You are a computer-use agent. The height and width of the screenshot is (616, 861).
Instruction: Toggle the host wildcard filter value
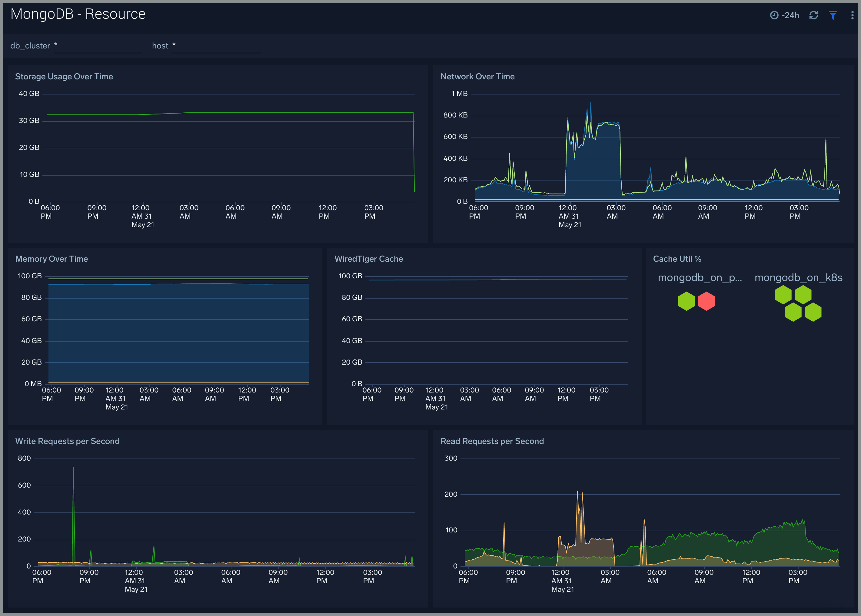click(x=174, y=45)
